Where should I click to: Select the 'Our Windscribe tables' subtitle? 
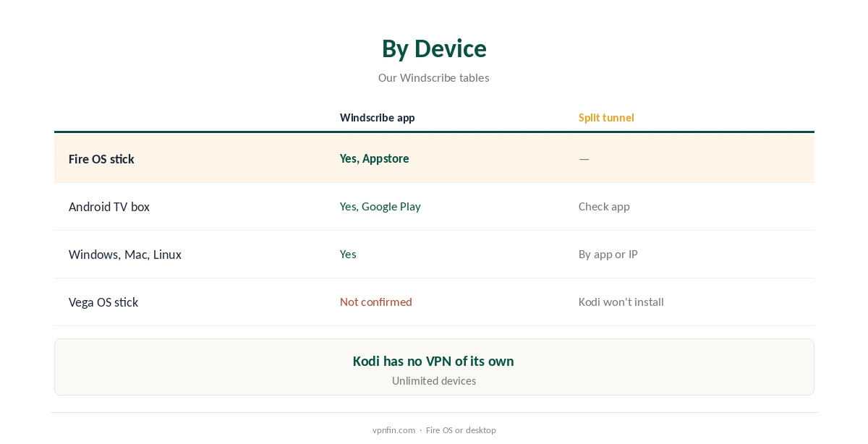pyautogui.click(x=434, y=77)
